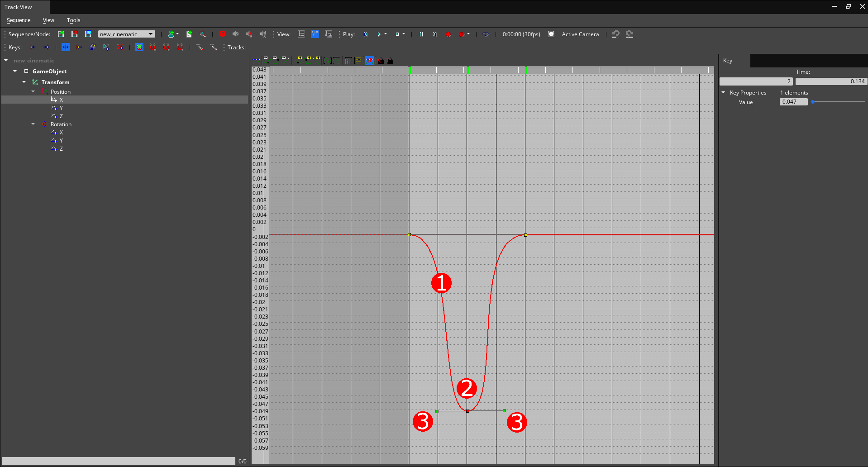Select the Add Selected Node icon

coord(172,34)
